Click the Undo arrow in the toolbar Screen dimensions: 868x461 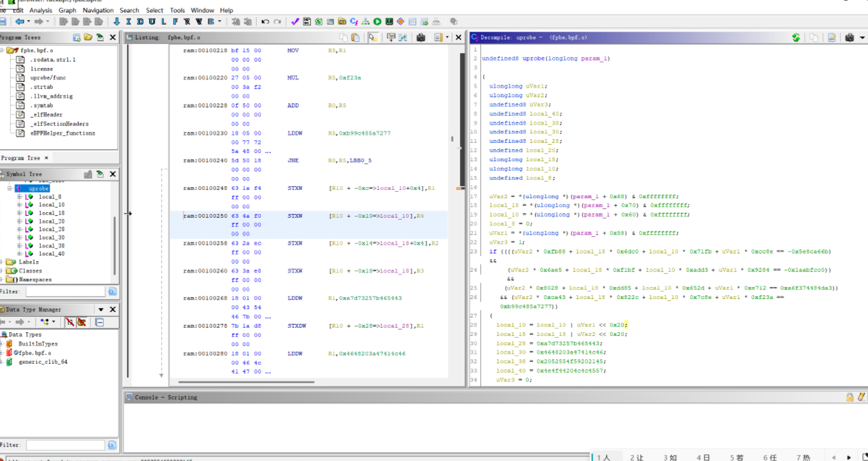point(265,22)
